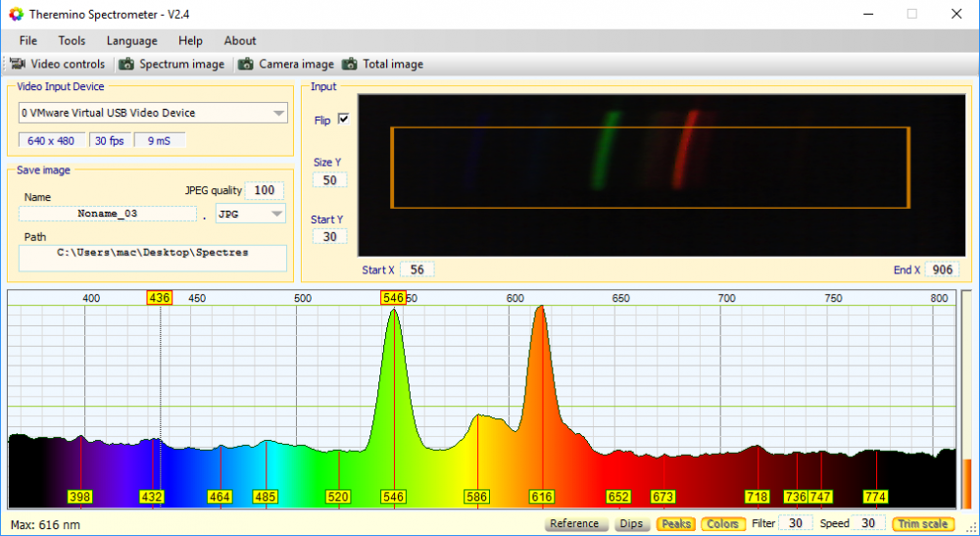The height and width of the screenshot is (536, 980).
Task: Open the Help menu
Action: [191, 40]
